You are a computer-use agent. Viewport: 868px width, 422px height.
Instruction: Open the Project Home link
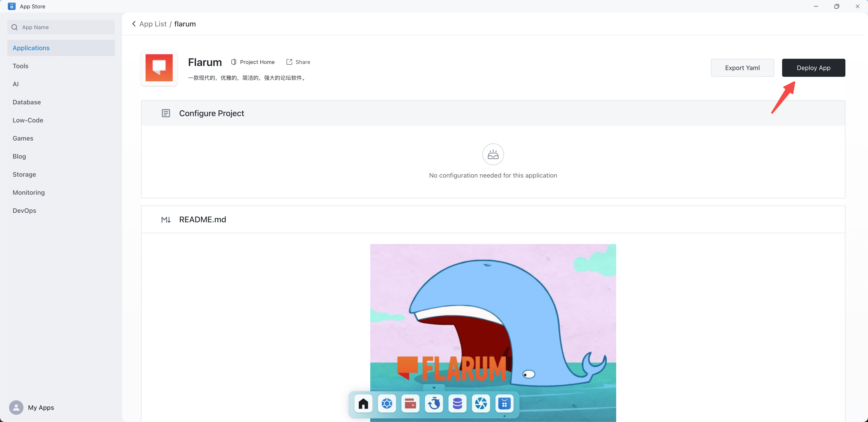(253, 62)
